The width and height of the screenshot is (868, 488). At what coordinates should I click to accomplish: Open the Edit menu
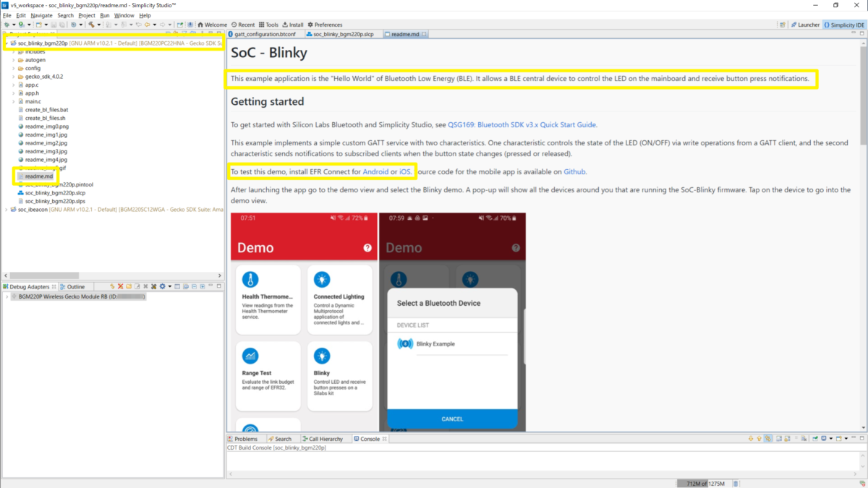[x=21, y=15]
